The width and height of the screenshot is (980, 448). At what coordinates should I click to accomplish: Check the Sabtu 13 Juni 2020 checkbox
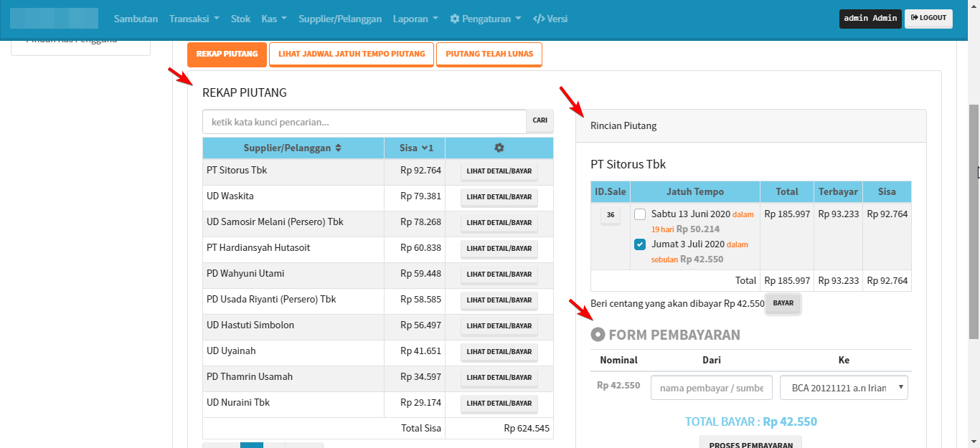point(640,214)
